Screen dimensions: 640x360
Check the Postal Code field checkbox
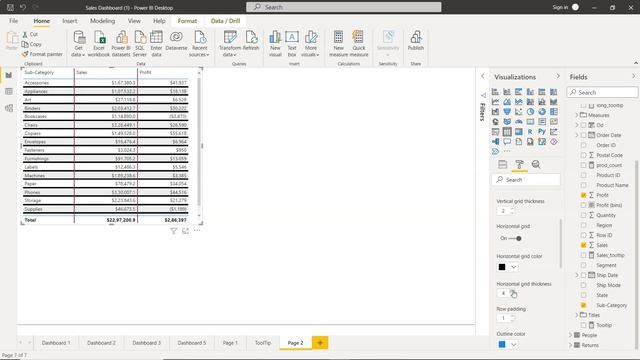[583, 155]
